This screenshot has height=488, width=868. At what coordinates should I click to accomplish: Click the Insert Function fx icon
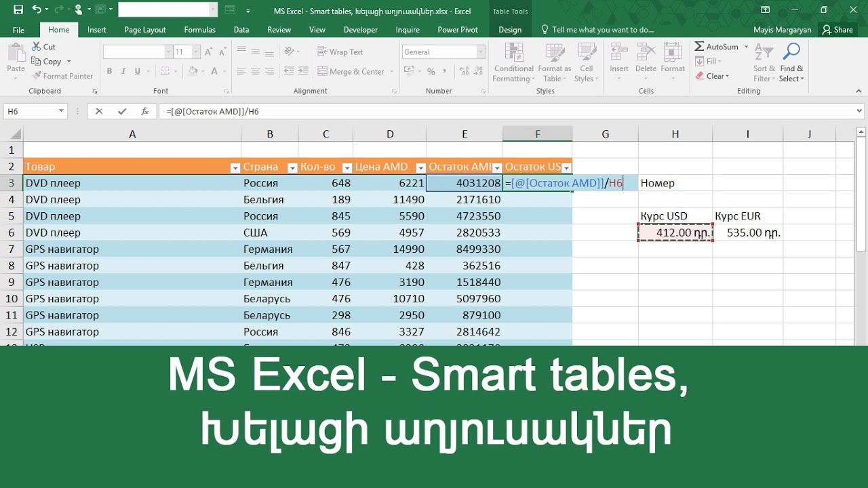[x=144, y=112]
